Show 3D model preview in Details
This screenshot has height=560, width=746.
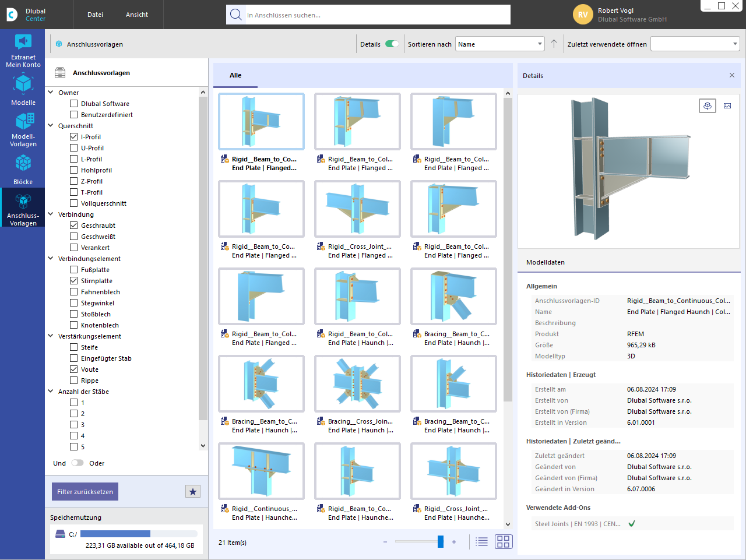click(707, 105)
